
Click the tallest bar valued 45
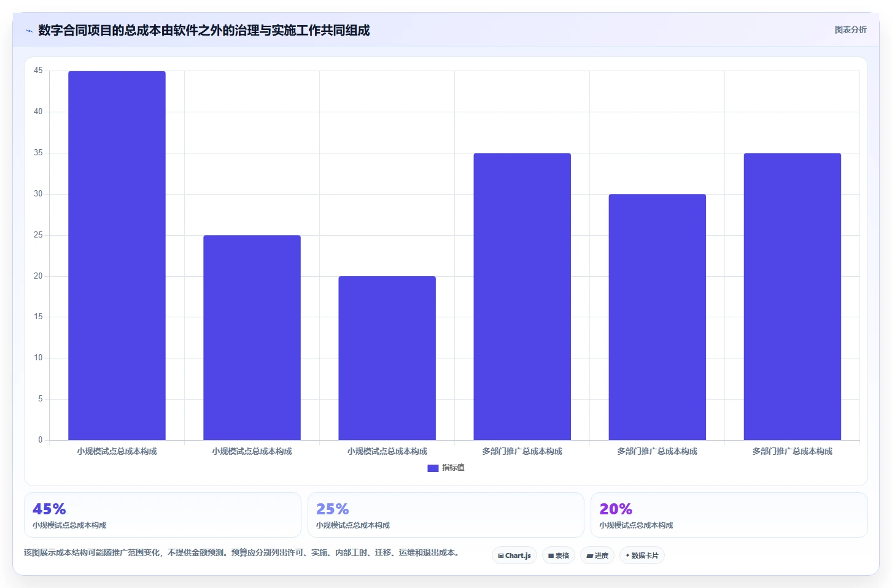[117, 255]
